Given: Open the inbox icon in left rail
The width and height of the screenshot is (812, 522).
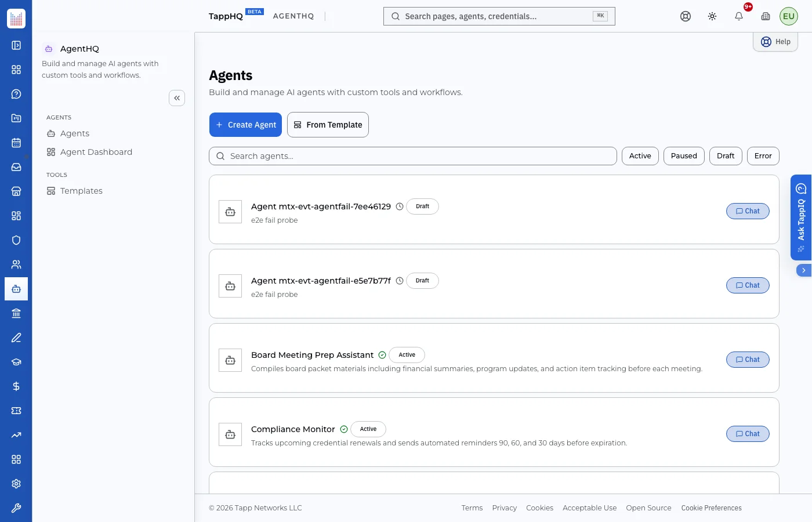Looking at the screenshot, I should (x=16, y=167).
